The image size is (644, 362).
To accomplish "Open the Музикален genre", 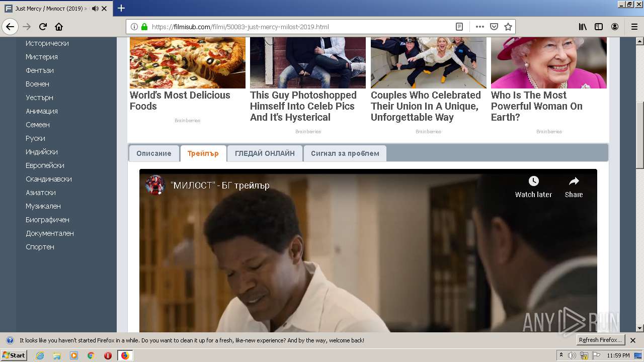I will pyautogui.click(x=43, y=206).
